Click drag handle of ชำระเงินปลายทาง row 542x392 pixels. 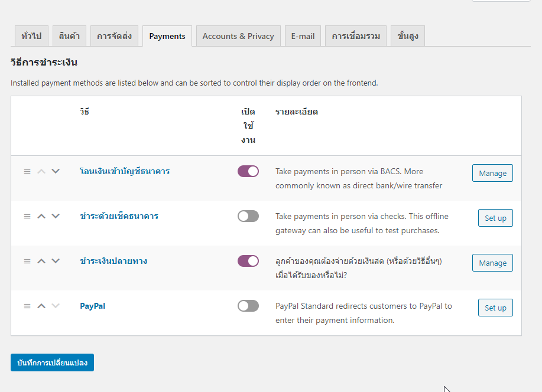coord(27,262)
